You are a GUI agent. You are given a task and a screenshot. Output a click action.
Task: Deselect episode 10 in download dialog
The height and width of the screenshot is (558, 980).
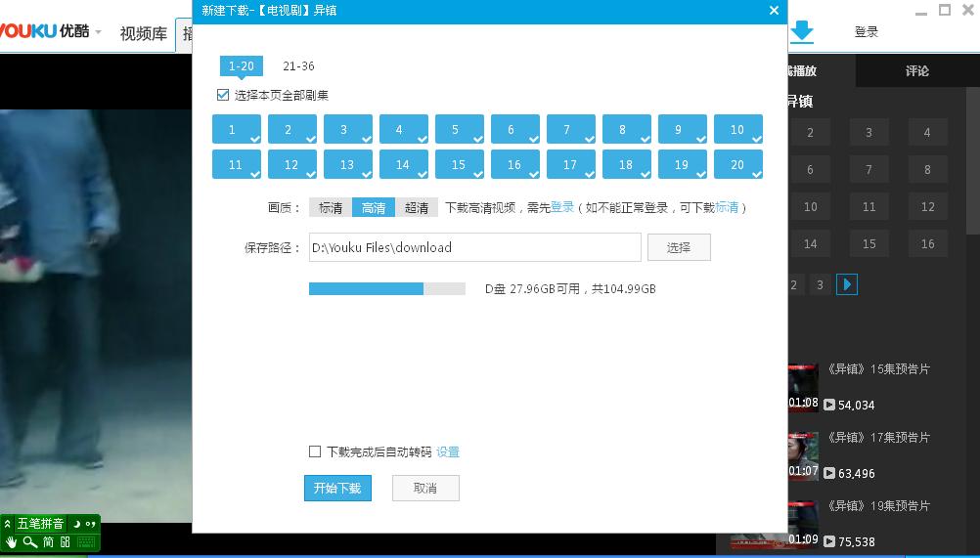coord(738,129)
